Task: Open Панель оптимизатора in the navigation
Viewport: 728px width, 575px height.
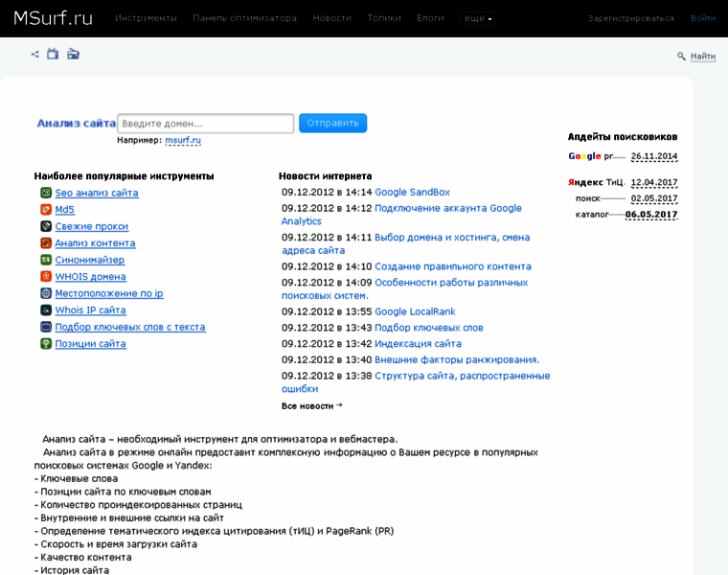Action: [x=244, y=18]
